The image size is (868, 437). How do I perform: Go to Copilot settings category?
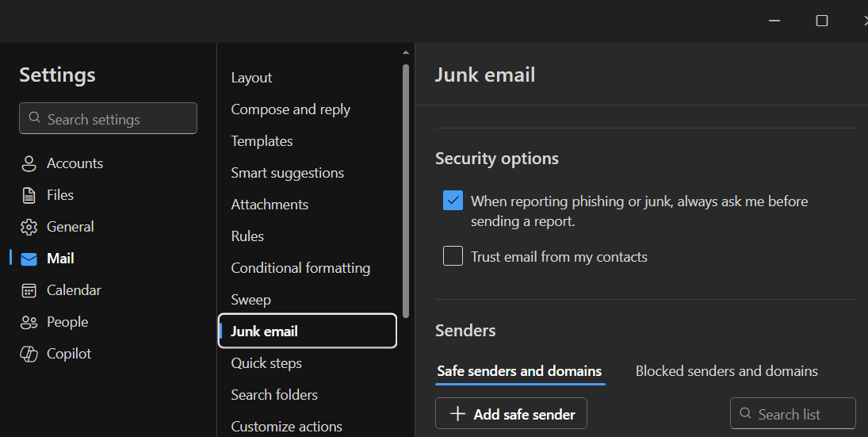pos(69,354)
